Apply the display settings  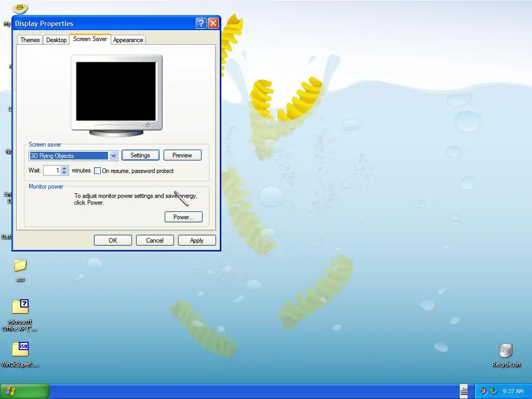point(197,240)
